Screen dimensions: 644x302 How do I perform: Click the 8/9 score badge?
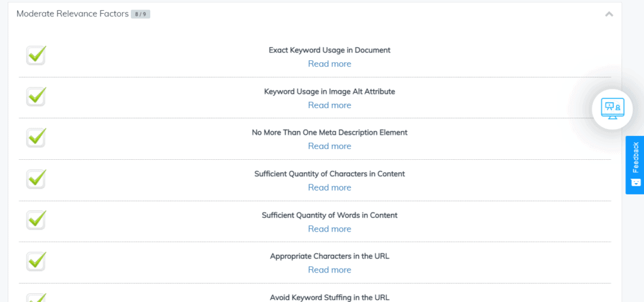(x=140, y=14)
